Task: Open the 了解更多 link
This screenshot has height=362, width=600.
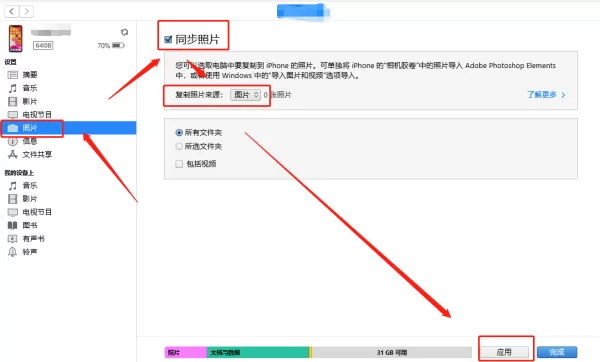Action: [546, 95]
